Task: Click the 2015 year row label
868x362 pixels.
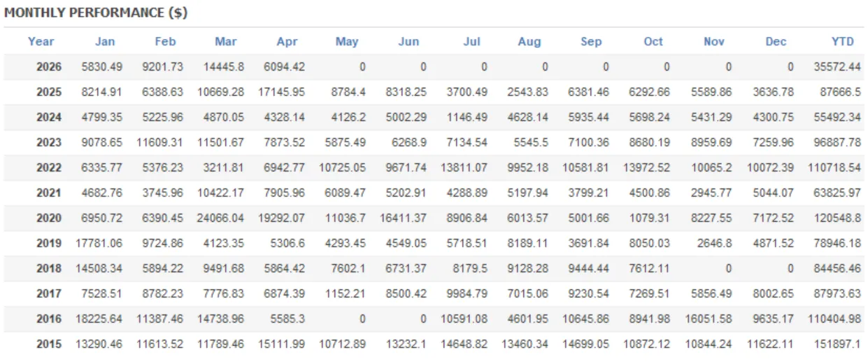Action: 49,344
